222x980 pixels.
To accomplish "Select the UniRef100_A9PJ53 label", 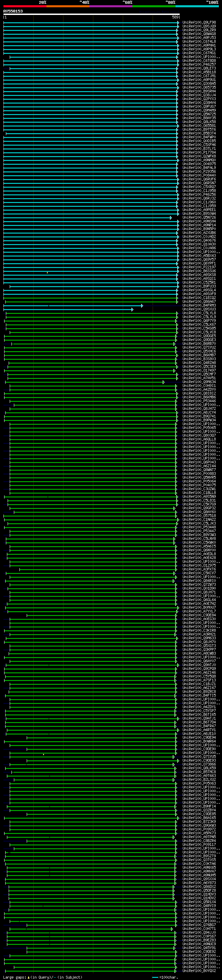I will [x=199, y=38].
